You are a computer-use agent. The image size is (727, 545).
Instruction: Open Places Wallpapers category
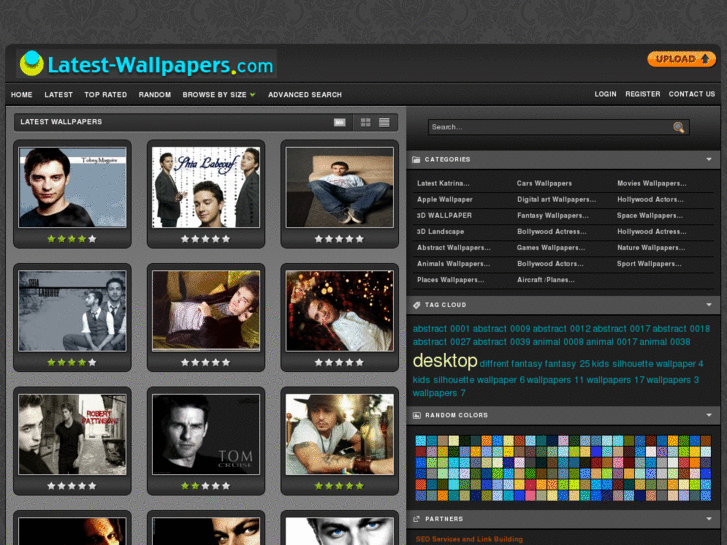[x=451, y=280]
